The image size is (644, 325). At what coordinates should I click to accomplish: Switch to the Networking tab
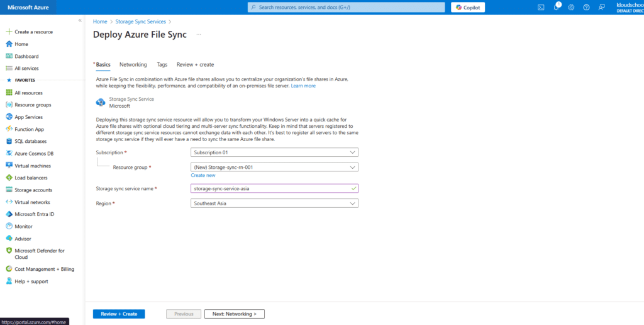click(x=133, y=65)
